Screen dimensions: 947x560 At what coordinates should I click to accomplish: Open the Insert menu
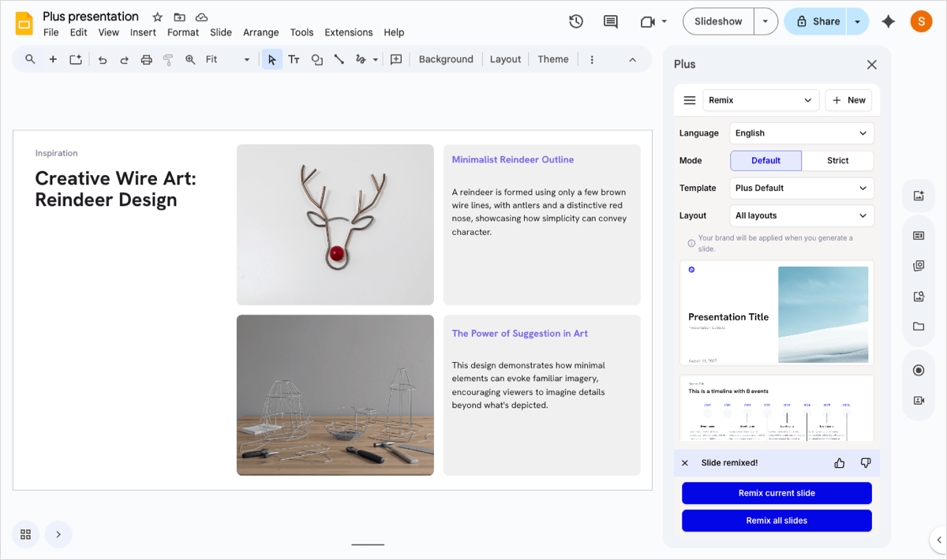coord(143,32)
